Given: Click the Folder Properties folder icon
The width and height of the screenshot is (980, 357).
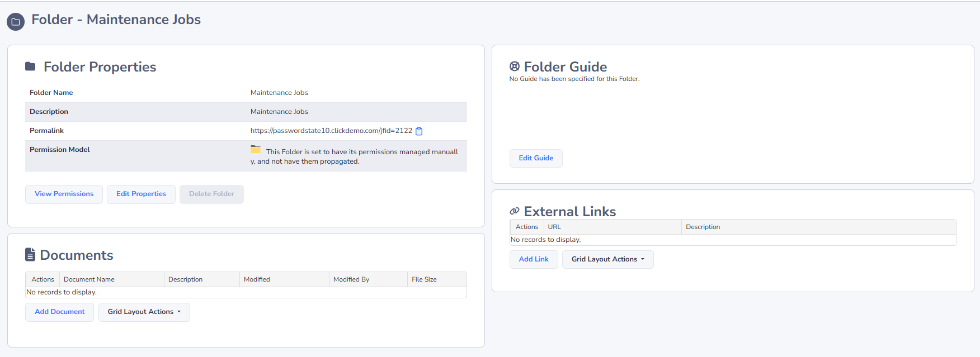Looking at the screenshot, I should click(x=30, y=66).
